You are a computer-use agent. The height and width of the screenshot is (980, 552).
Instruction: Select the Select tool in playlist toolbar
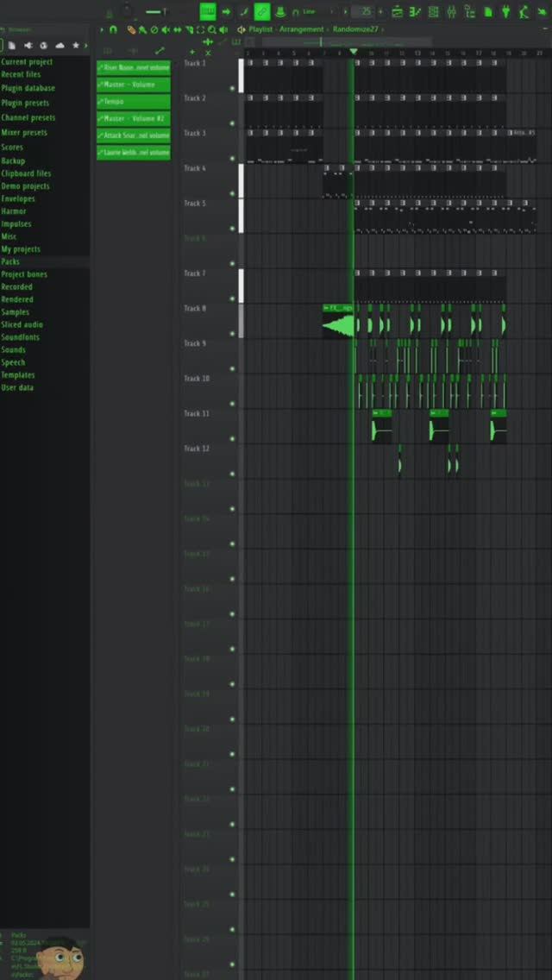201,29
